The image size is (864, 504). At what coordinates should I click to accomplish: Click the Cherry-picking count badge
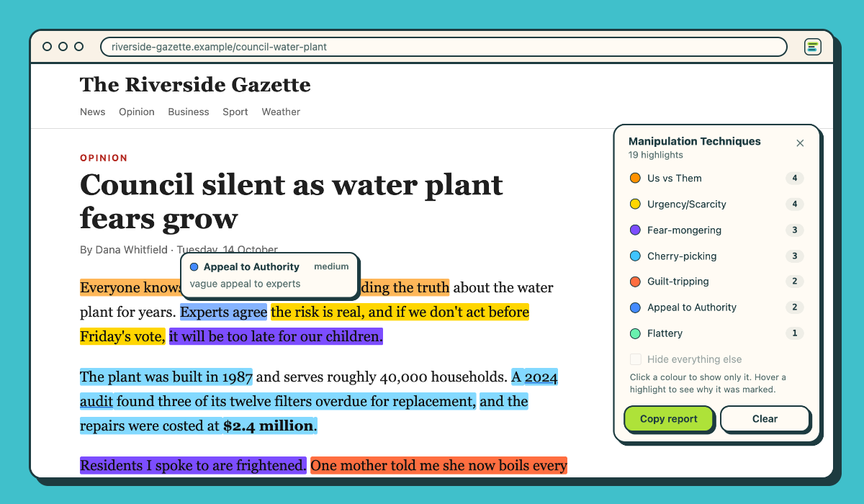tap(795, 256)
